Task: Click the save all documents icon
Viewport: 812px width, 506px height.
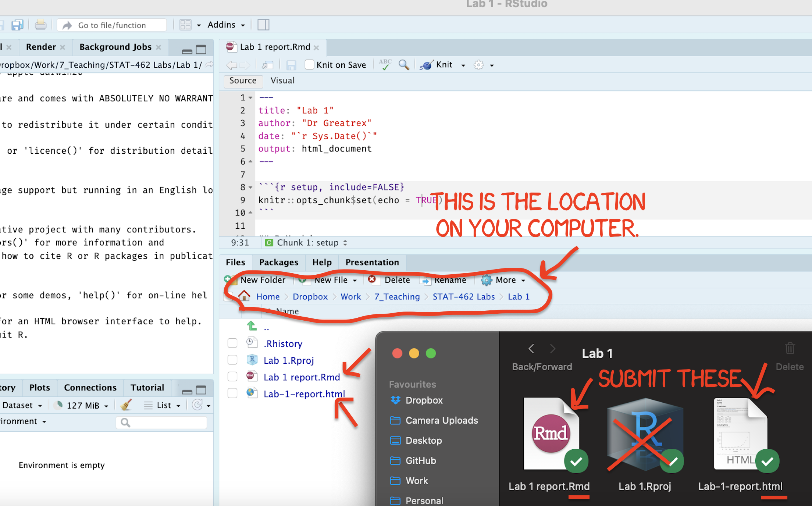Action: (17, 25)
